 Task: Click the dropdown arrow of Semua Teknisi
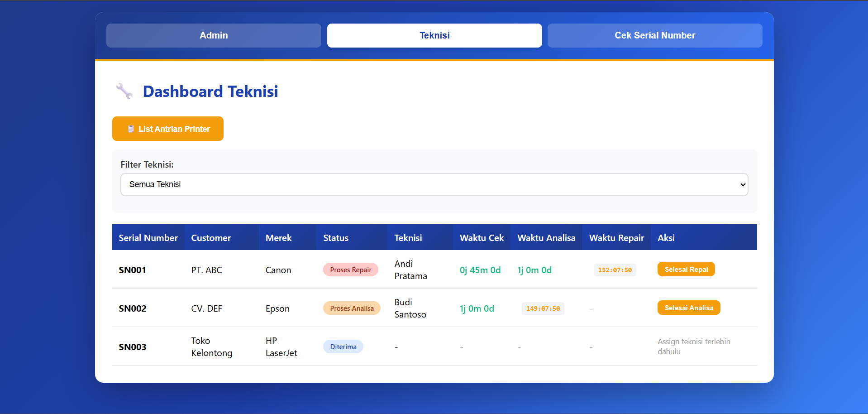[742, 184]
